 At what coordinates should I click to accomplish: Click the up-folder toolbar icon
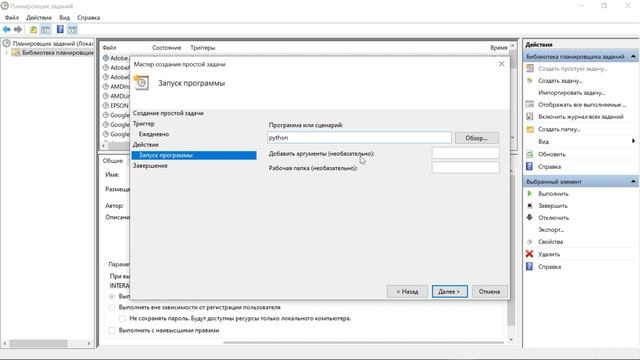pos(33,29)
